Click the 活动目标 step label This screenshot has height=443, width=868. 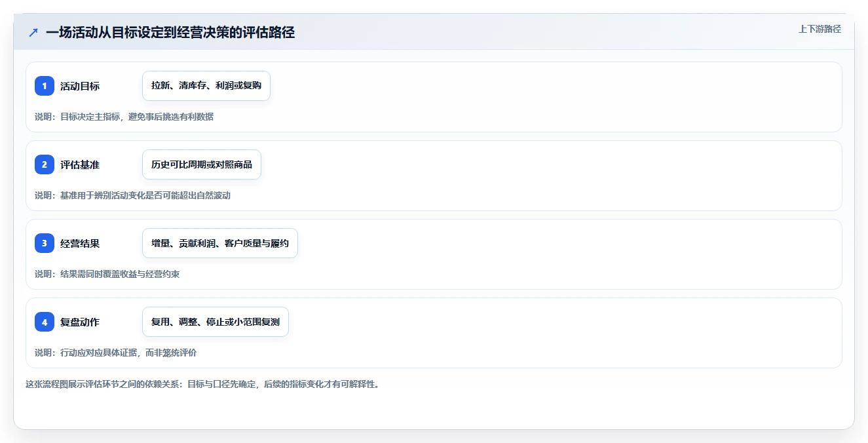point(80,86)
